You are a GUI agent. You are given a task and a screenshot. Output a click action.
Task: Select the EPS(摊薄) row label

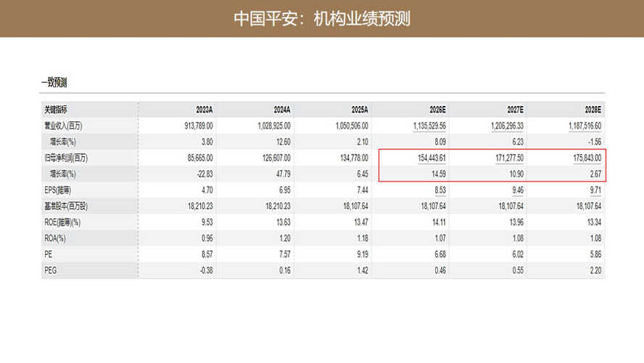pos(57,190)
